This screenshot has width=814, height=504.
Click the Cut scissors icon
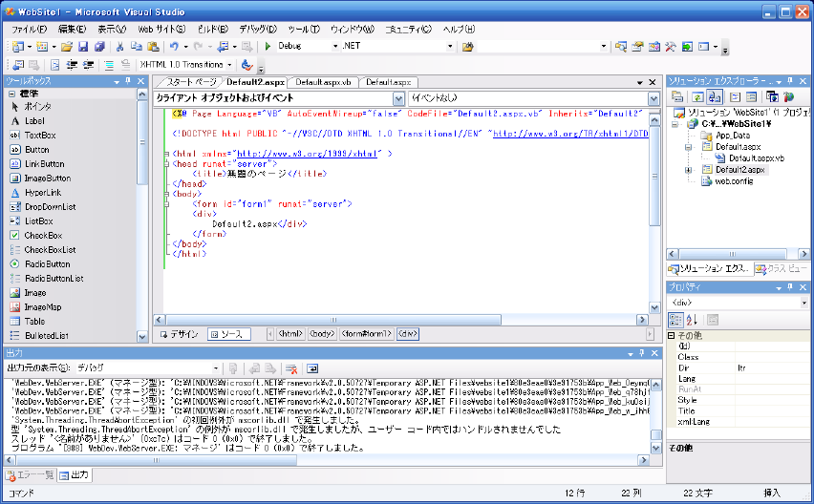tap(120, 47)
